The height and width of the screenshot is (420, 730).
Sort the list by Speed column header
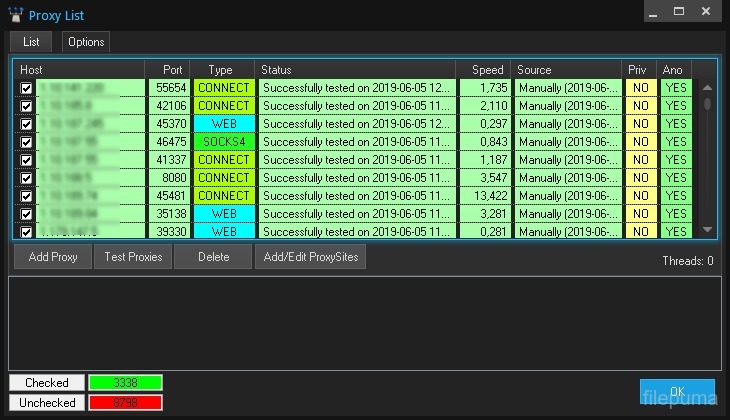(487, 70)
